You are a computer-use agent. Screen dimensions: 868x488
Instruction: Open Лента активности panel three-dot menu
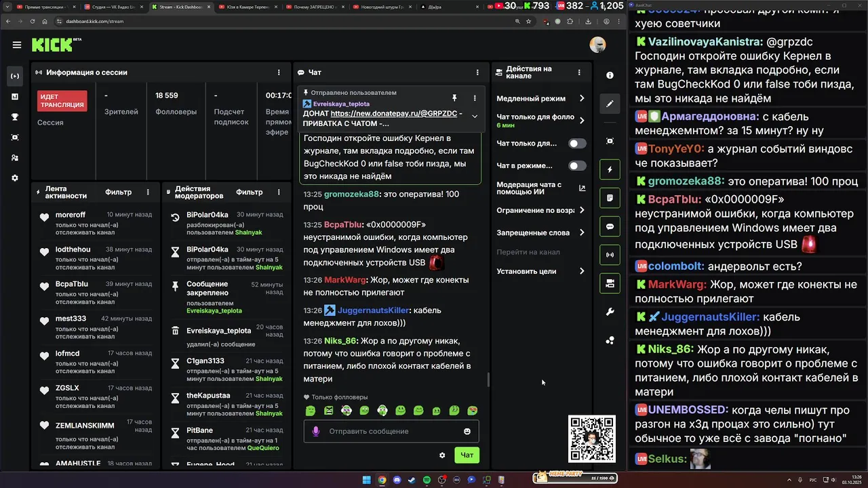click(x=148, y=192)
